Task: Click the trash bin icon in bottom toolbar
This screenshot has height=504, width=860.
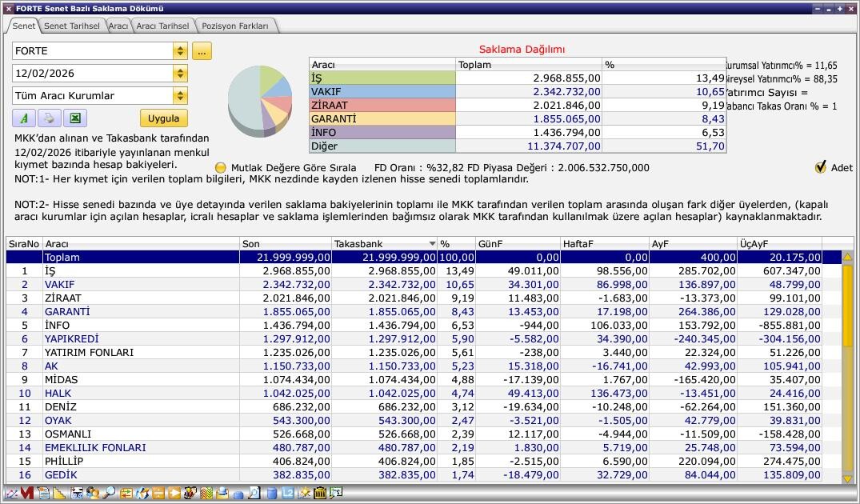Action: 319,494
